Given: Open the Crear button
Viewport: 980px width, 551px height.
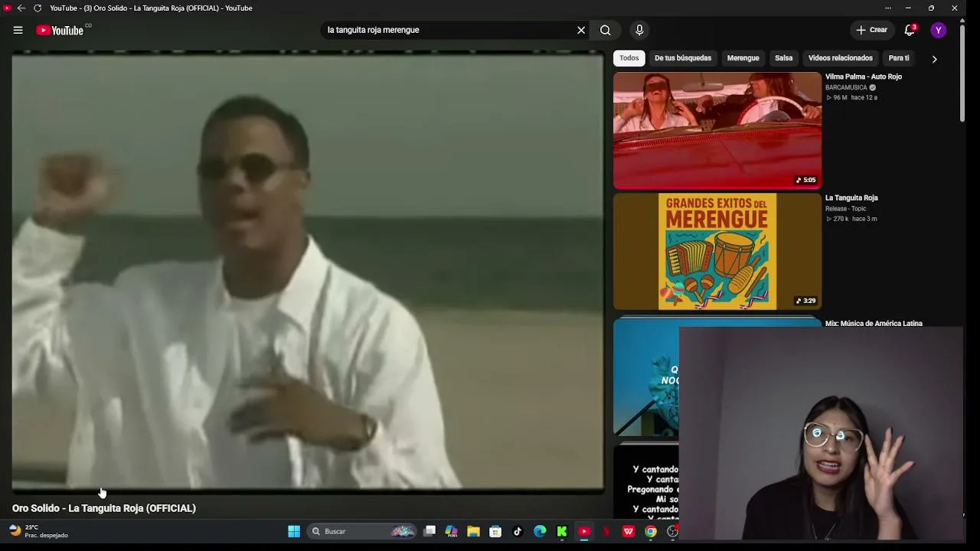Looking at the screenshot, I should (871, 30).
